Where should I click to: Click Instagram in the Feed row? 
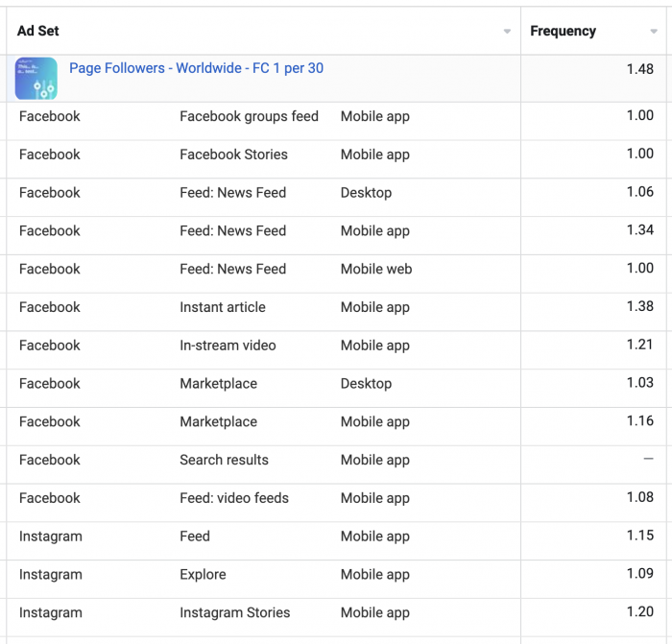point(51,537)
